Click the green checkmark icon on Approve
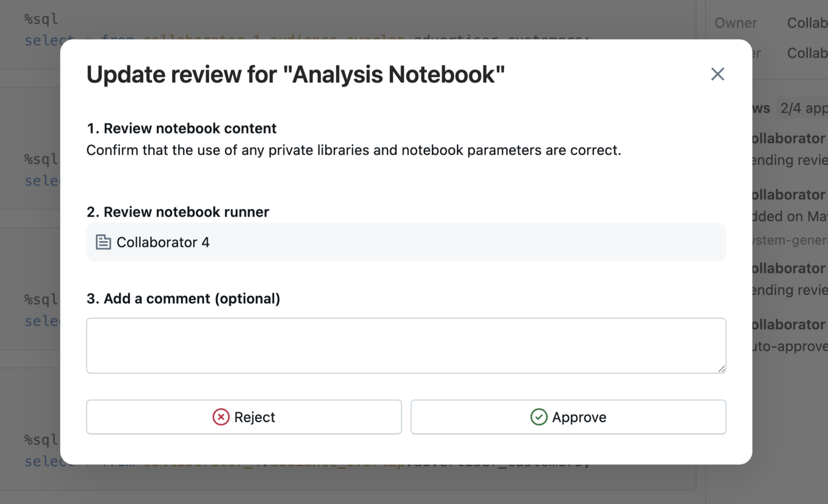This screenshot has height=504, width=828. coord(539,417)
